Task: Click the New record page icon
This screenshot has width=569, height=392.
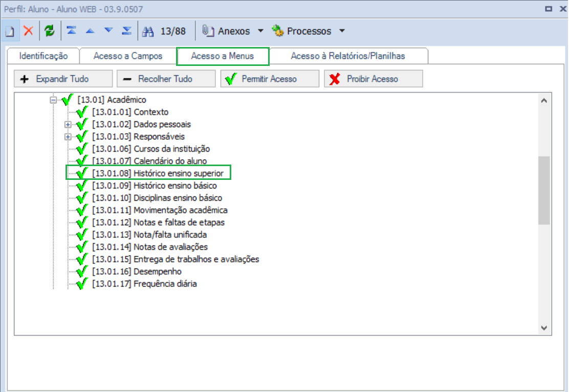Action: [10, 31]
